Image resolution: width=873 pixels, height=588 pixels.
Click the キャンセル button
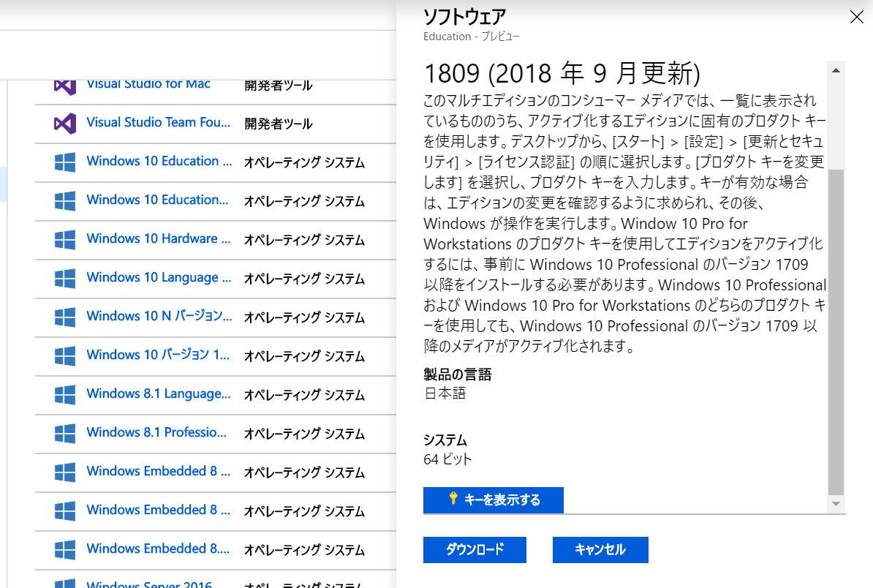pyautogui.click(x=600, y=550)
